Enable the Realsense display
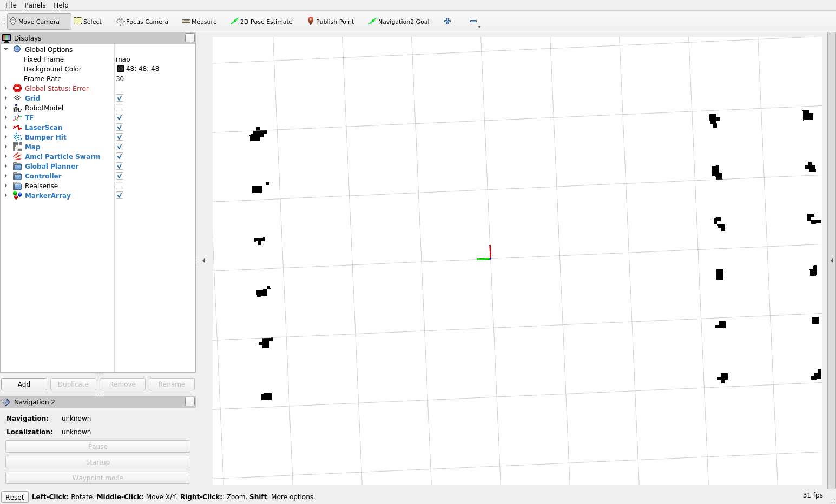Screen dimensions: 836x504 point(119,185)
